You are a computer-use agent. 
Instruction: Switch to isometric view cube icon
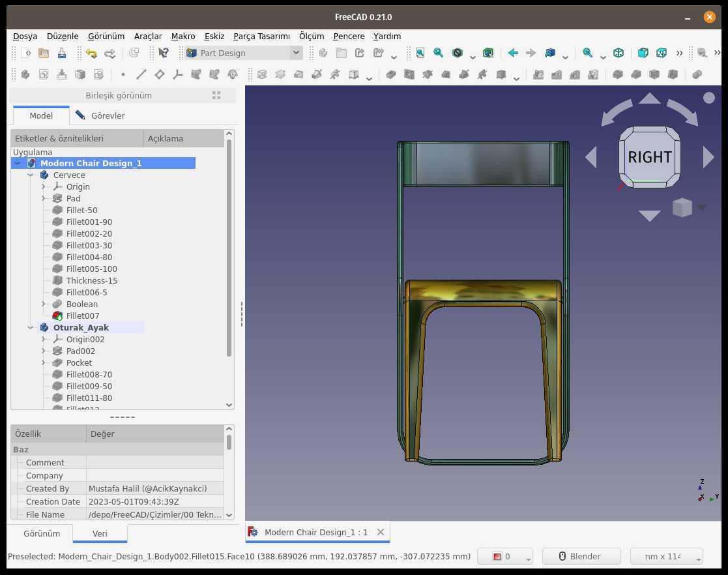619,53
